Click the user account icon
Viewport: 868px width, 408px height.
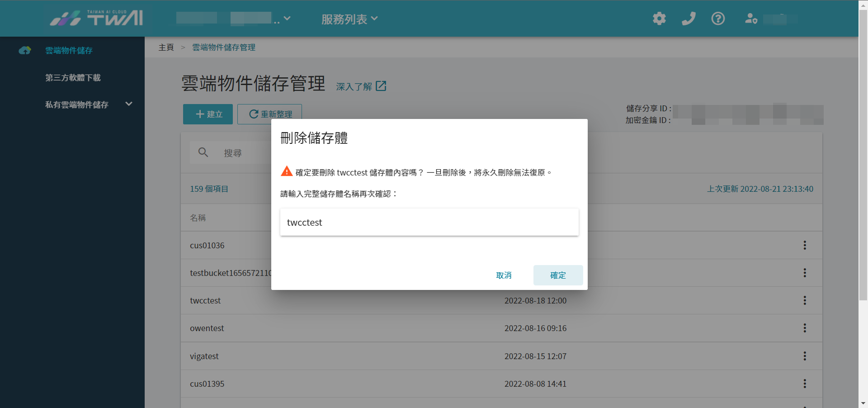751,19
